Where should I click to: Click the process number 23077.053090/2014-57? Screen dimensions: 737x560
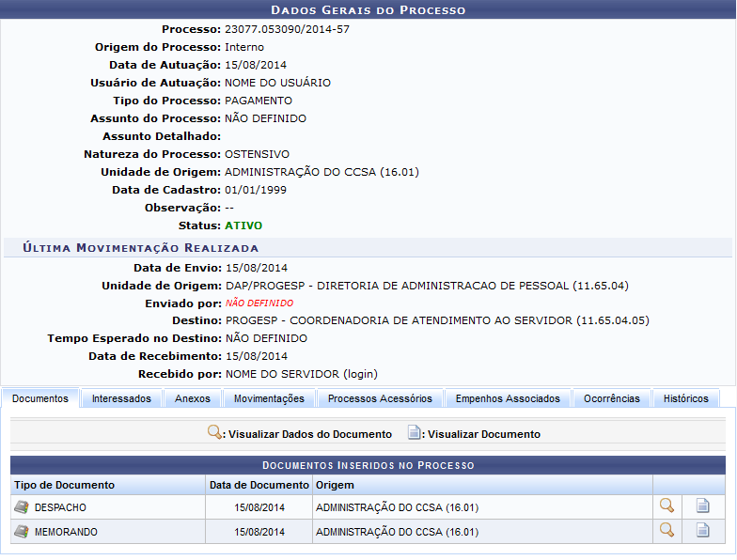click(287, 29)
